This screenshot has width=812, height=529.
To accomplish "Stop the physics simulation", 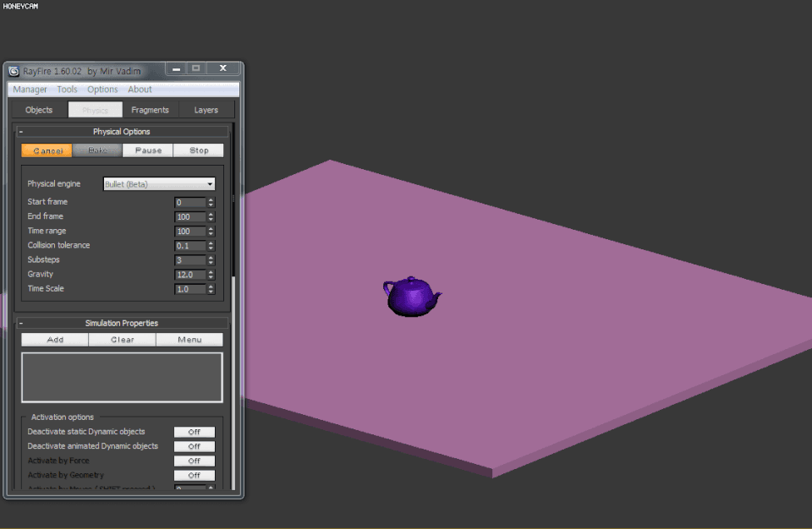I will tap(199, 150).
